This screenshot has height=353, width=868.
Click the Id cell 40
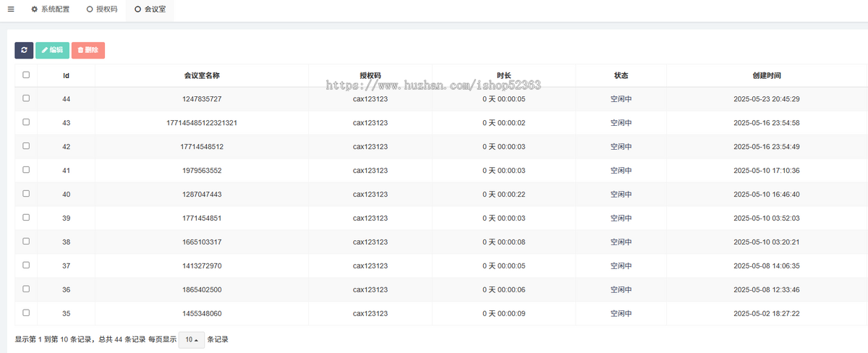coord(66,195)
